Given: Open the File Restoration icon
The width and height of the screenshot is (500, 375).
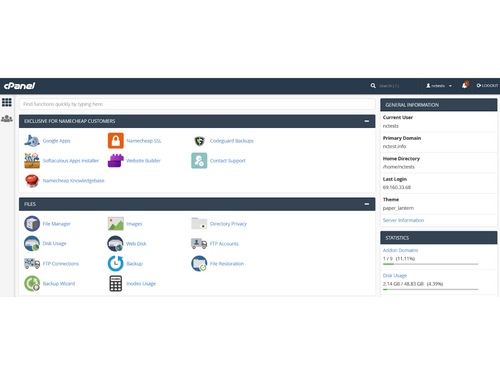Looking at the screenshot, I should pyautogui.click(x=199, y=264).
